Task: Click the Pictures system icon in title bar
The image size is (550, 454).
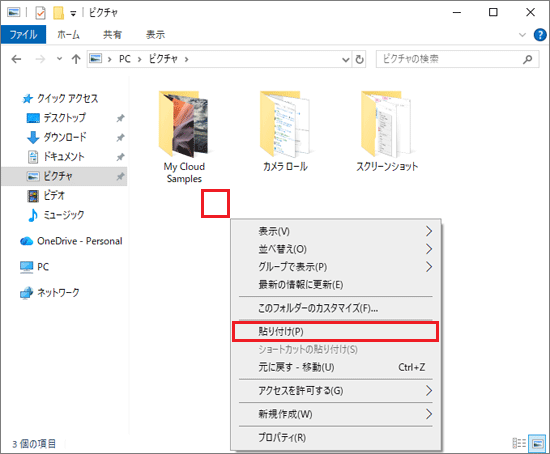Action: tap(14, 13)
